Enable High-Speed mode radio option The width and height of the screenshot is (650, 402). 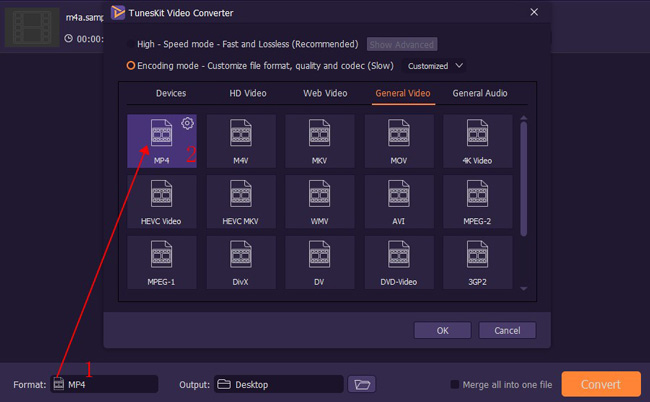point(131,44)
